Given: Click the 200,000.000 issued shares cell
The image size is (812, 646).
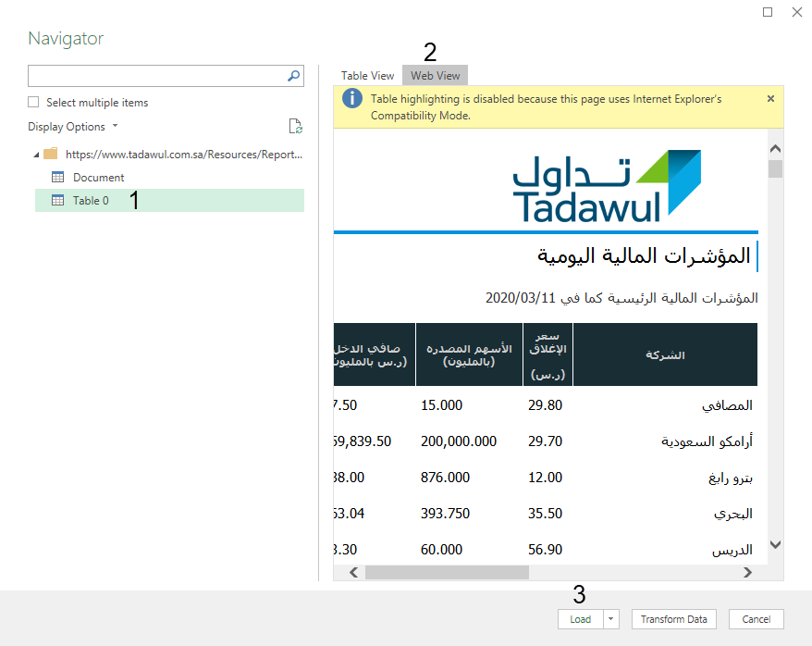Looking at the screenshot, I should click(459, 441).
